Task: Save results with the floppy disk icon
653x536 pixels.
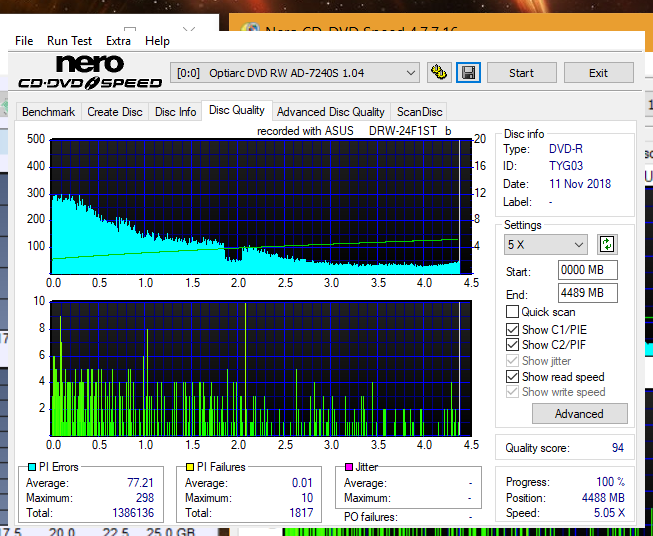Action: click(x=469, y=73)
